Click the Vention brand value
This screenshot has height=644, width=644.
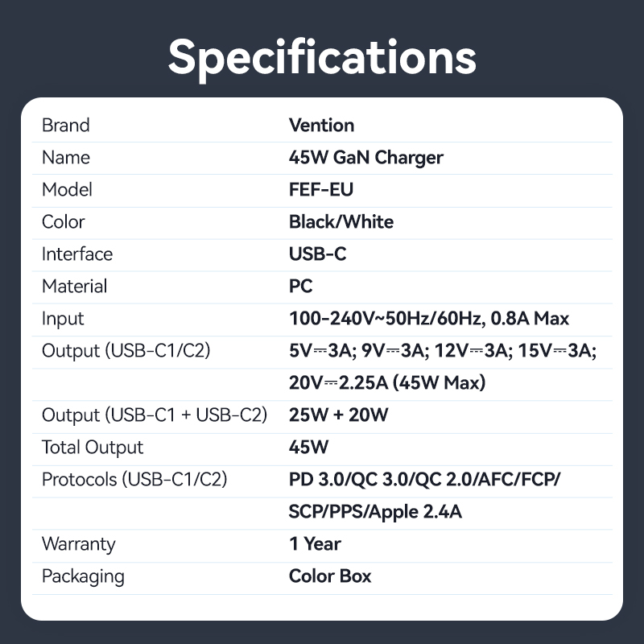coord(321,126)
